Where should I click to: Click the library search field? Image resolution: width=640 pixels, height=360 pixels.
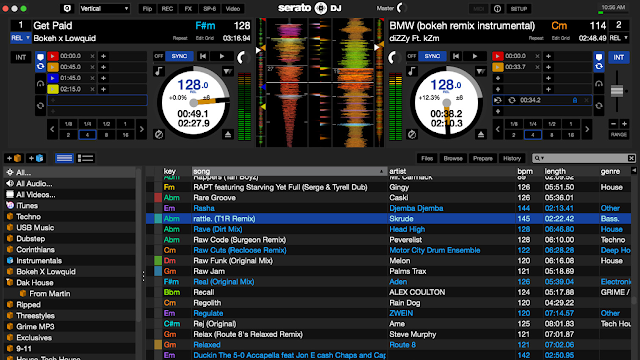[x=584, y=158]
